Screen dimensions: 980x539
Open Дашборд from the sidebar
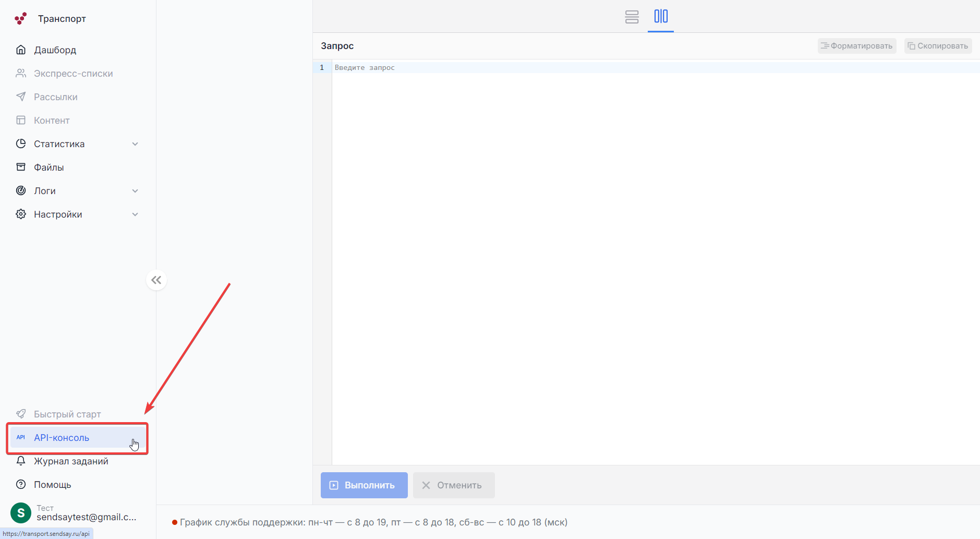tap(55, 50)
